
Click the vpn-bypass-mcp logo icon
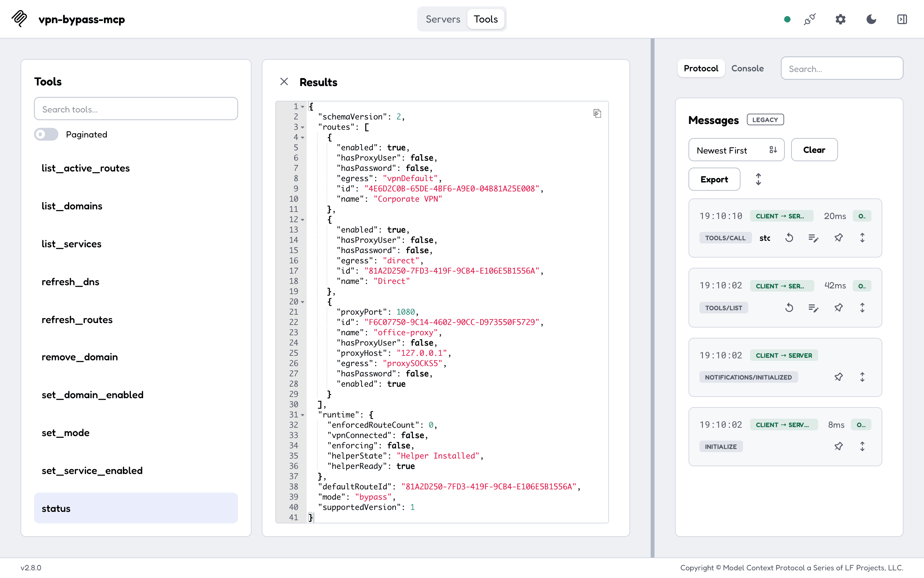tap(20, 19)
